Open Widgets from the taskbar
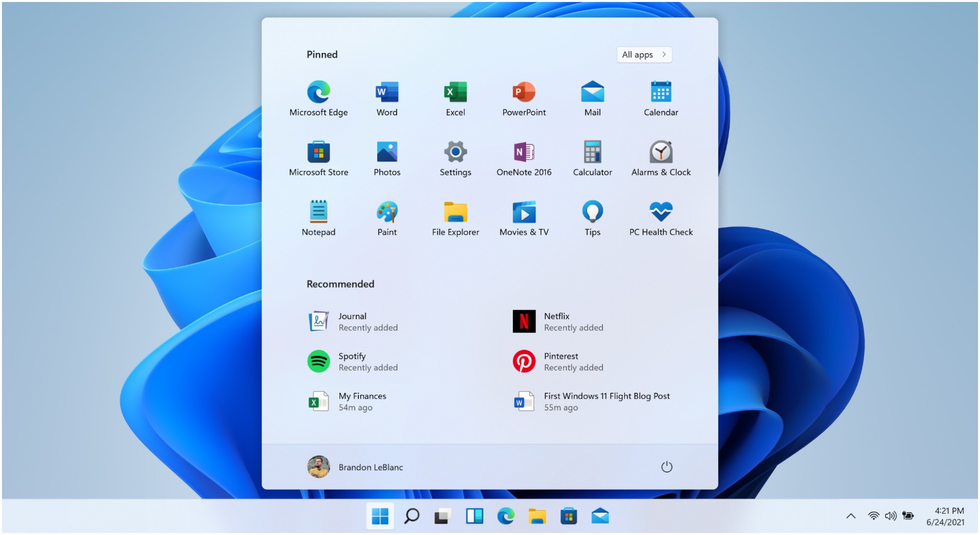980x535 pixels. click(474, 516)
